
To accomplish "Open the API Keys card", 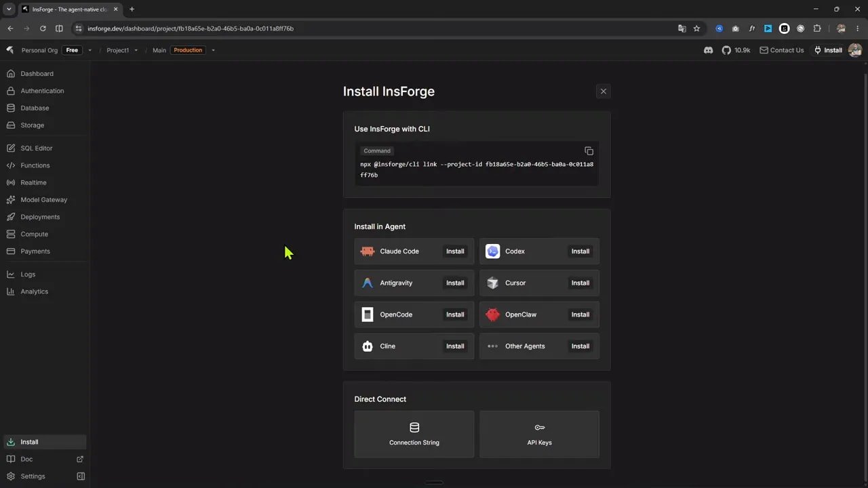I will (539, 434).
